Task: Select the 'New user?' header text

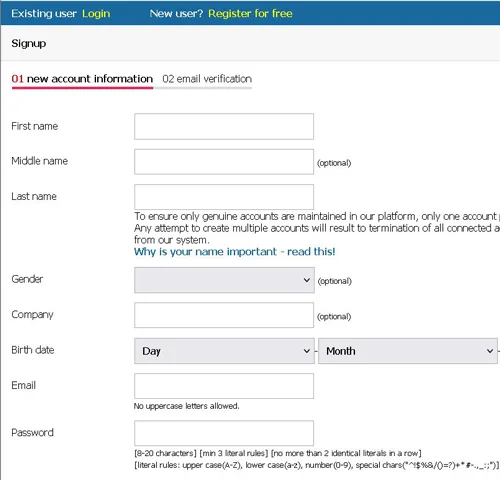Action: (176, 14)
